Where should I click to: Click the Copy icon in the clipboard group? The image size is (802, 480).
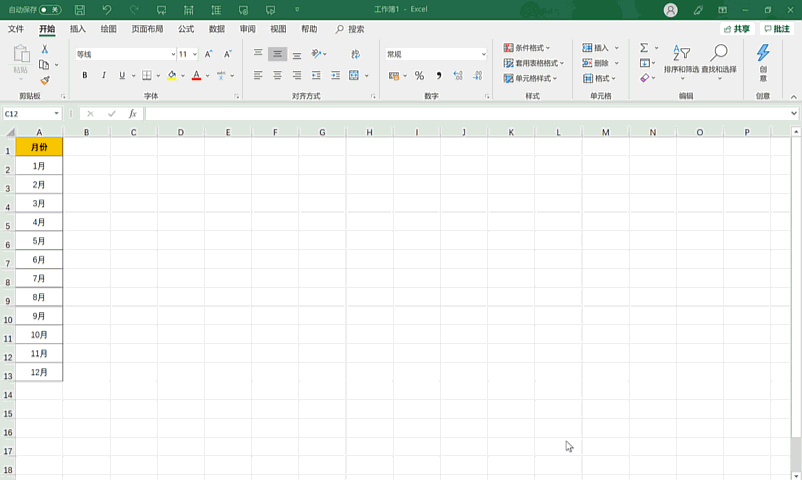pyautogui.click(x=44, y=64)
